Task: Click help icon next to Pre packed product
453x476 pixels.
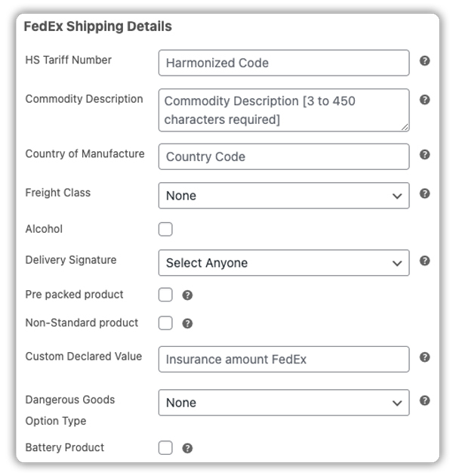Action: [187, 295]
